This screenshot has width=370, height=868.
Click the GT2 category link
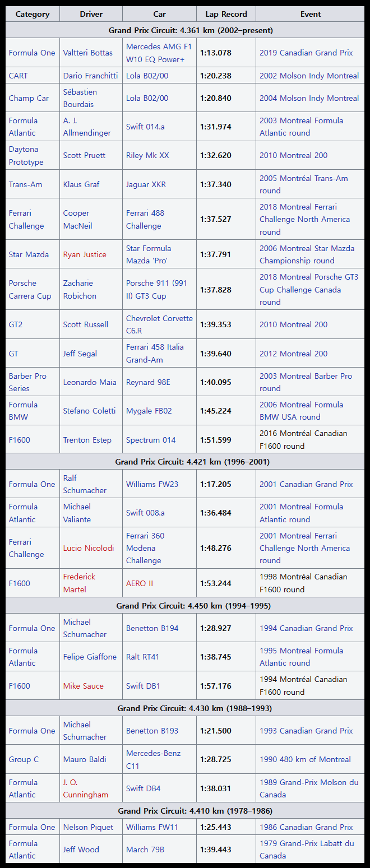[x=16, y=324]
